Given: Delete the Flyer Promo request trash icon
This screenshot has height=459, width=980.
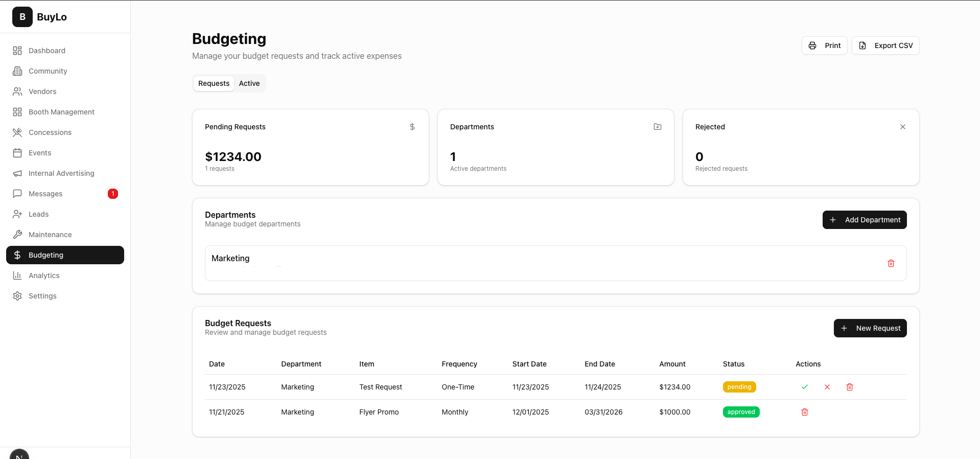Looking at the screenshot, I should 805,412.
